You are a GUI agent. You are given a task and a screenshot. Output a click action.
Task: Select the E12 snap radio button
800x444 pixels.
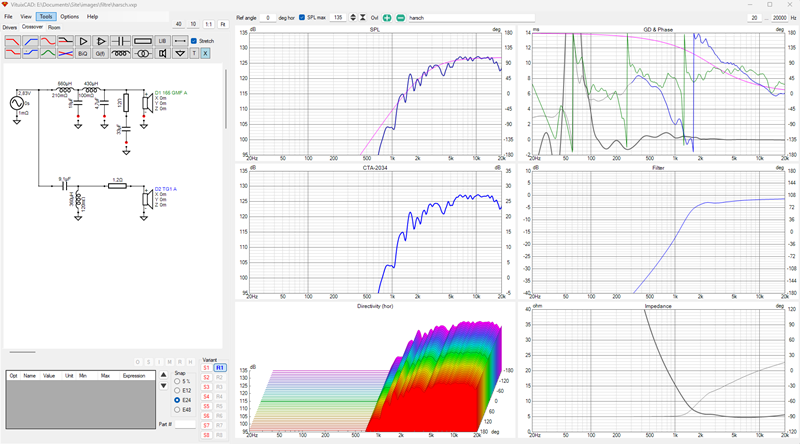click(177, 390)
